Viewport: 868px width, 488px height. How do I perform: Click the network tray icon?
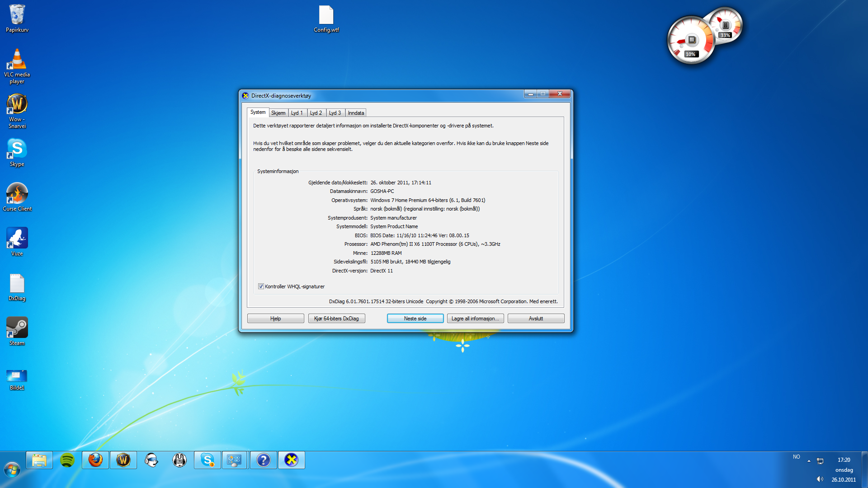(820, 461)
